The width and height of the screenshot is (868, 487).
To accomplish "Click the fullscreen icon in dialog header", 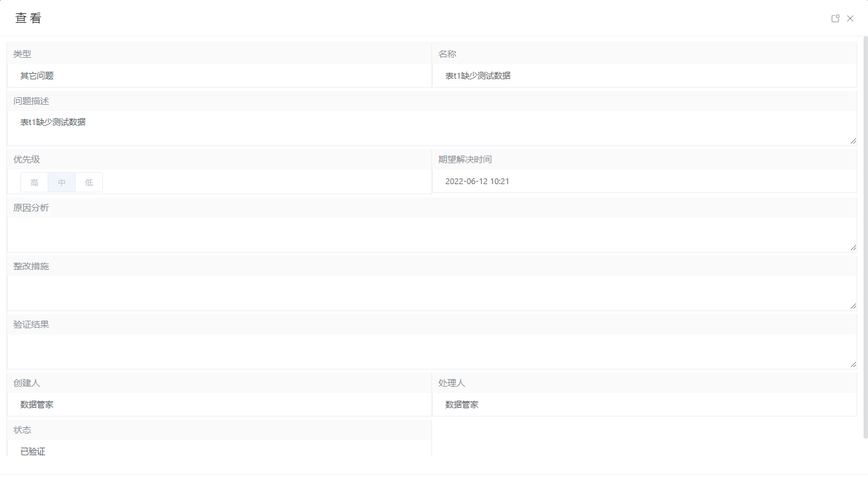I will click(836, 18).
